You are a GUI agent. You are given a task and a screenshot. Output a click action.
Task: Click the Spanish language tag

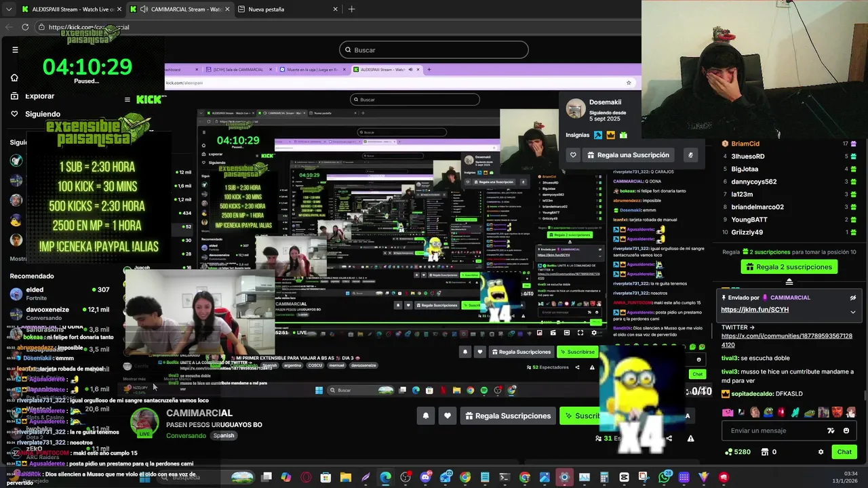[224, 436]
